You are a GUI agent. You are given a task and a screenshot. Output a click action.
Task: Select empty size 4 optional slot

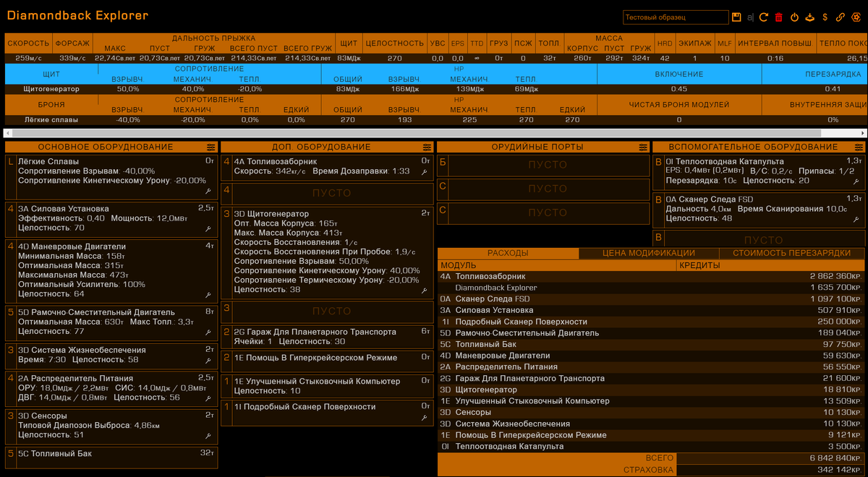pos(327,193)
